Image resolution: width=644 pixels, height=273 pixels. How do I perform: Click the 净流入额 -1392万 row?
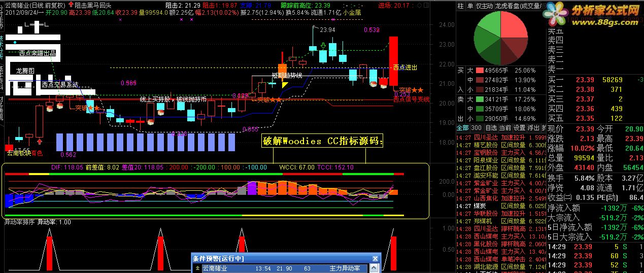coord(595,208)
